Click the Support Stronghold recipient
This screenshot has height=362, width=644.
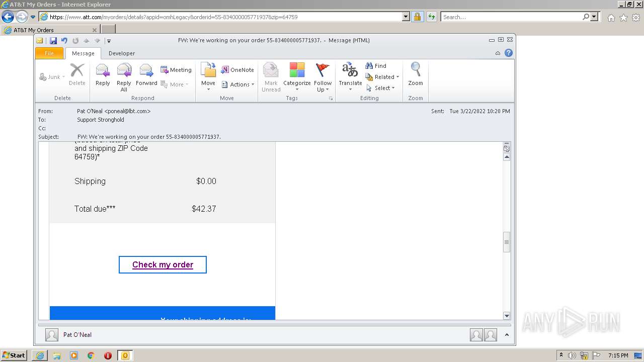(x=101, y=120)
